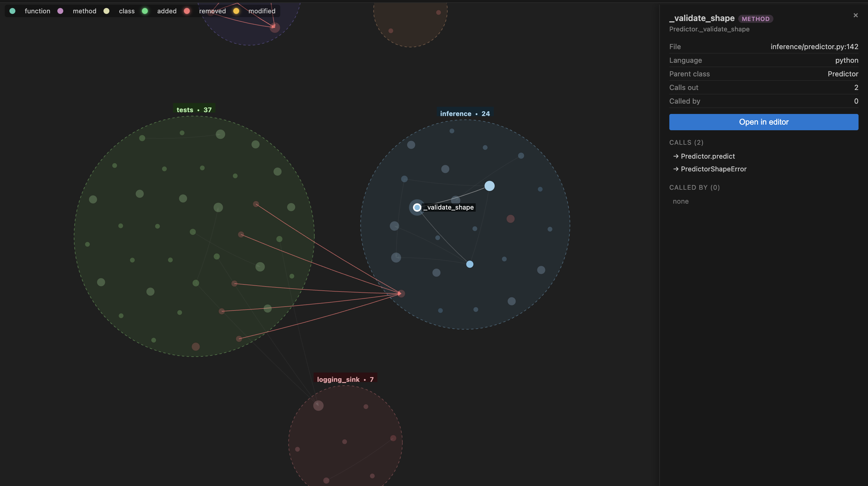Follow the PredictorShapeError call link
The image size is (868, 486).
[x=713, y=169]
